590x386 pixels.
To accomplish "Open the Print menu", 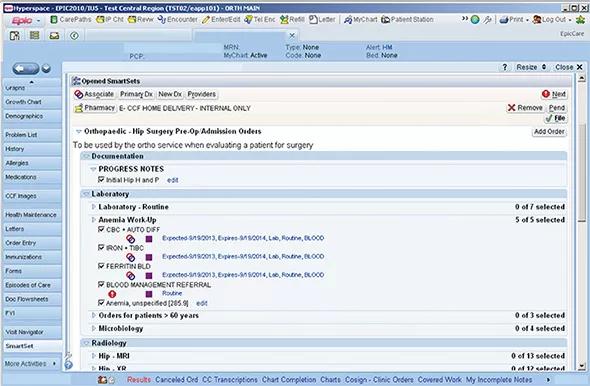I will coord(514,20).
